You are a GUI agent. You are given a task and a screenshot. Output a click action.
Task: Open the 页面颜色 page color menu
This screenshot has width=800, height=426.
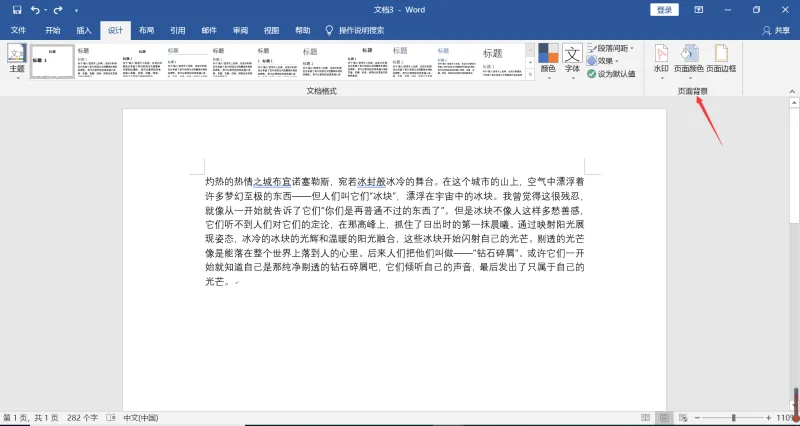689,61
